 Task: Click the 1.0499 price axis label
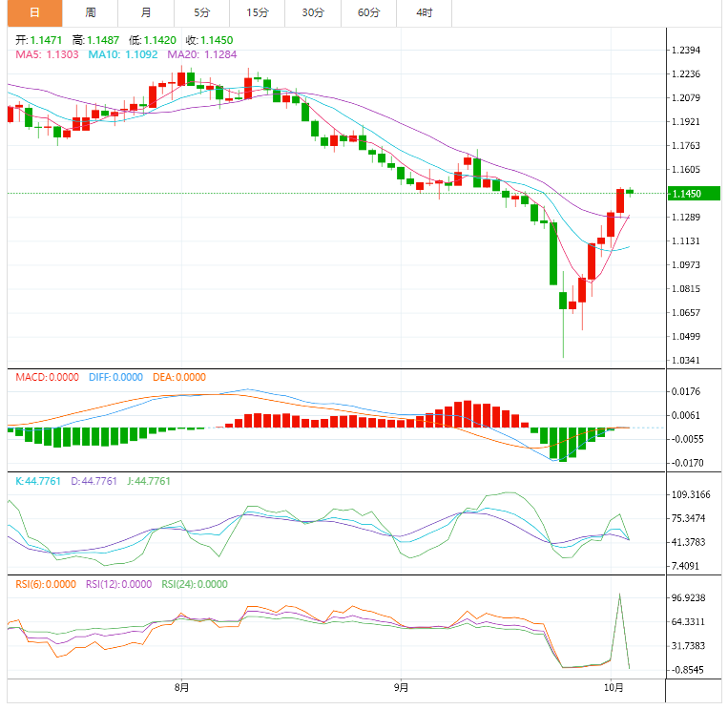tap(686, 337)
